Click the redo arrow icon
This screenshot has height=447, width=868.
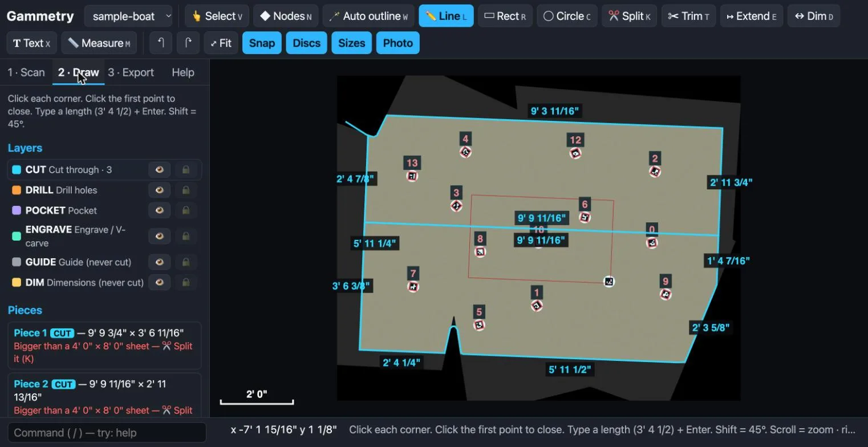[x=188, y=43]
